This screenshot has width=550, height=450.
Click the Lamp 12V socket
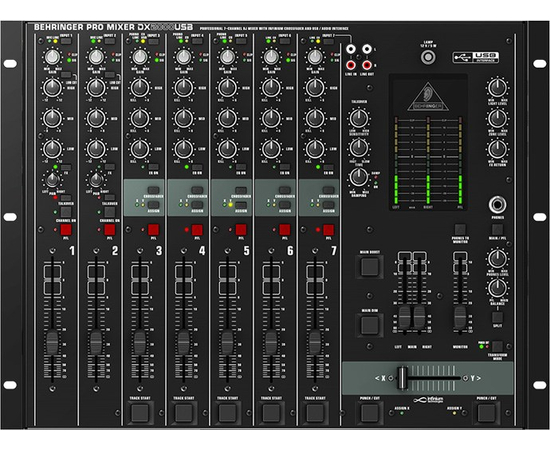click(428, 57)
